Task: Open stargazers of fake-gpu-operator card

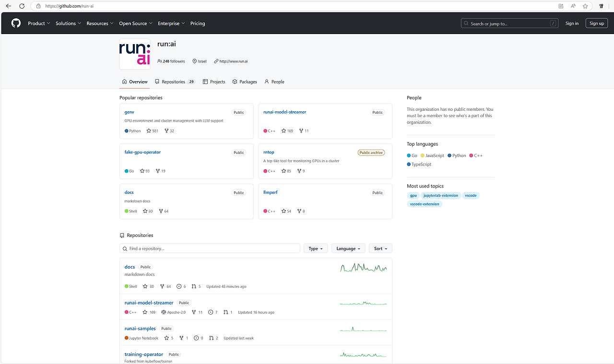Action: (144, 171)
